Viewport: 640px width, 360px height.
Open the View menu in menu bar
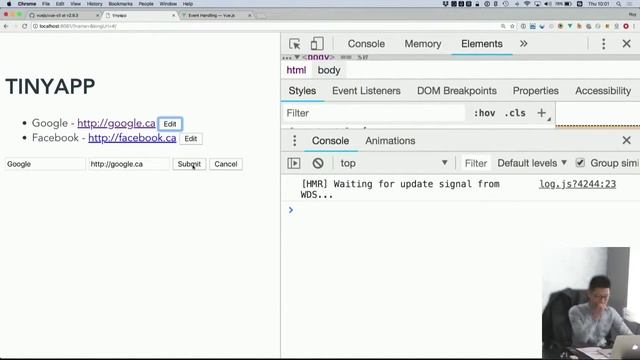point(75,4)
